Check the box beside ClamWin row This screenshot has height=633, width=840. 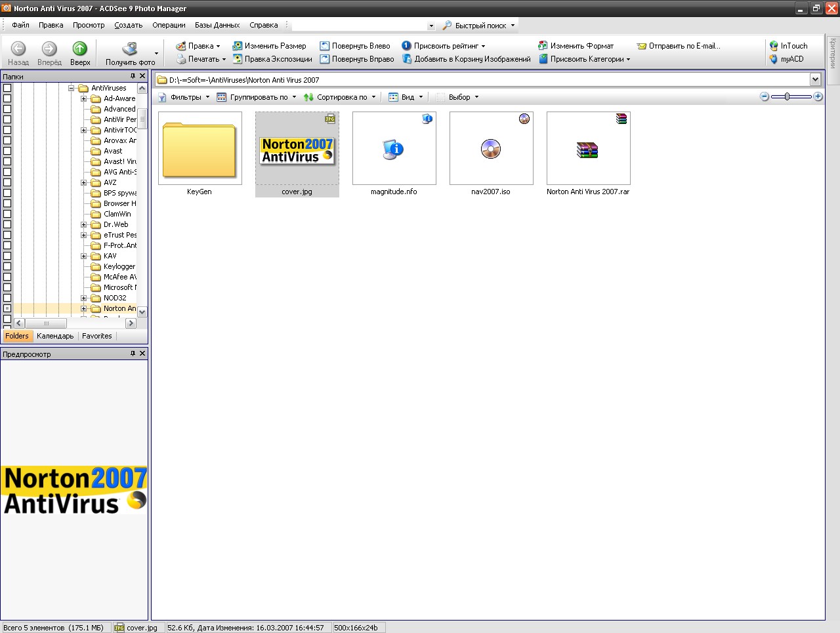click(7, 214)
